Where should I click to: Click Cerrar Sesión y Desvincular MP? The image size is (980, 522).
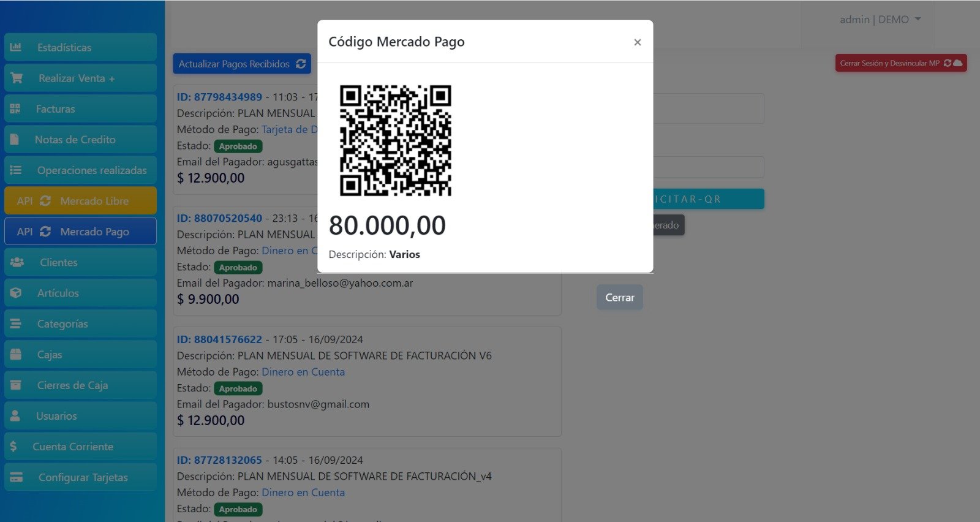point(900,63)
